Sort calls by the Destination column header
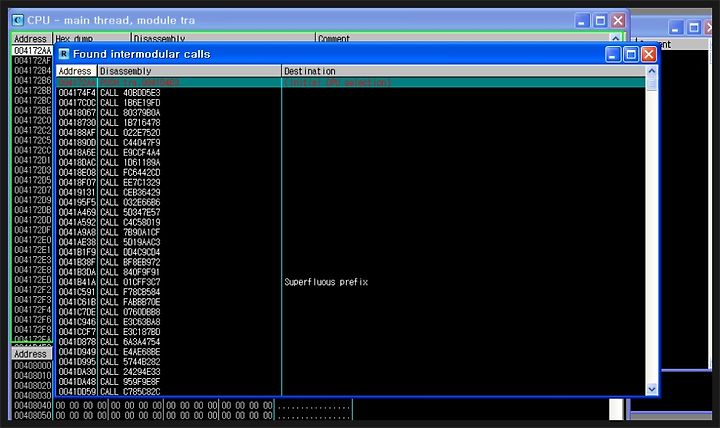This screenshot has height=428, width=720. click(x=464, y=71)
